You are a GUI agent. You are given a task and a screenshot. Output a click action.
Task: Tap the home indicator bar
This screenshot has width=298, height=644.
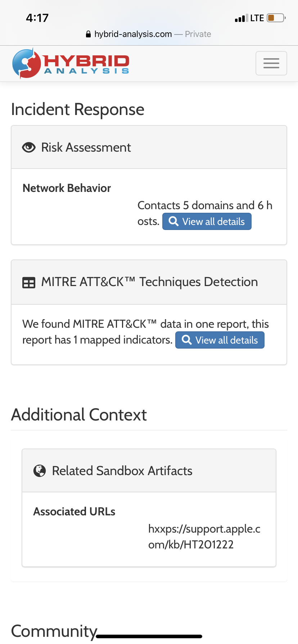coord(149,636)
